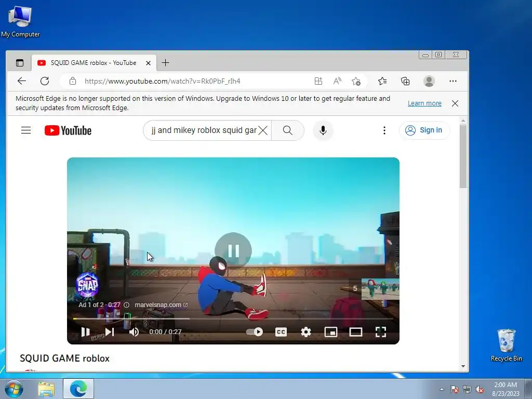
Task: Skip to next video
Action: (x=109, y=332)
